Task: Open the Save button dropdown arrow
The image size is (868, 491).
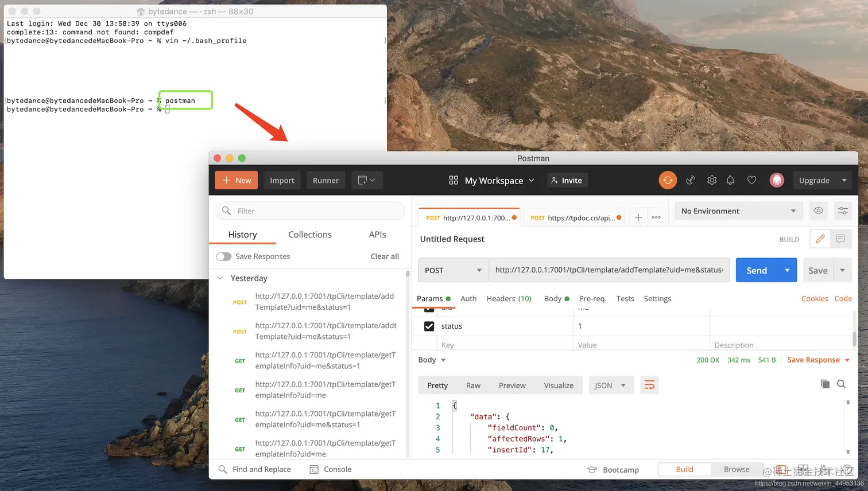Action: pyautogui.click(x=842, y=270)
